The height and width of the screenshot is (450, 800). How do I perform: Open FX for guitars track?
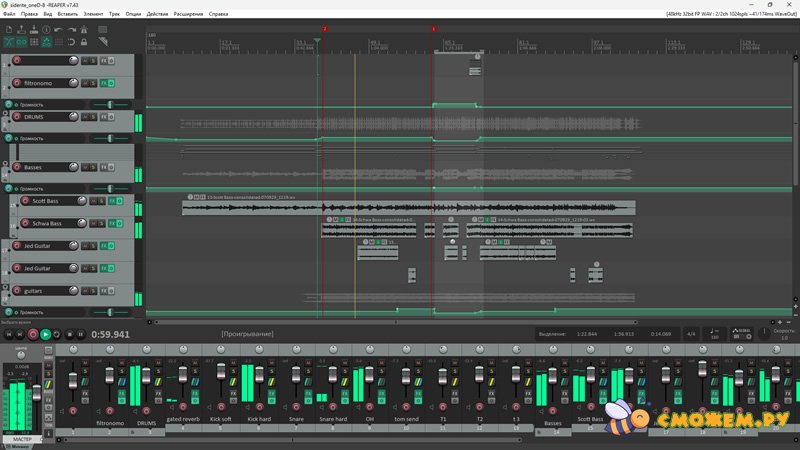tap(103, 290)
